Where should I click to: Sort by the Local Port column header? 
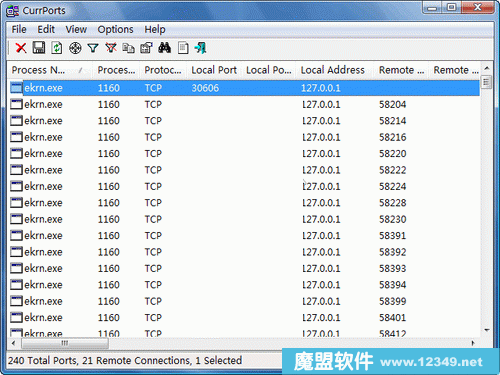pyautogui.click(x=214, y=70)
